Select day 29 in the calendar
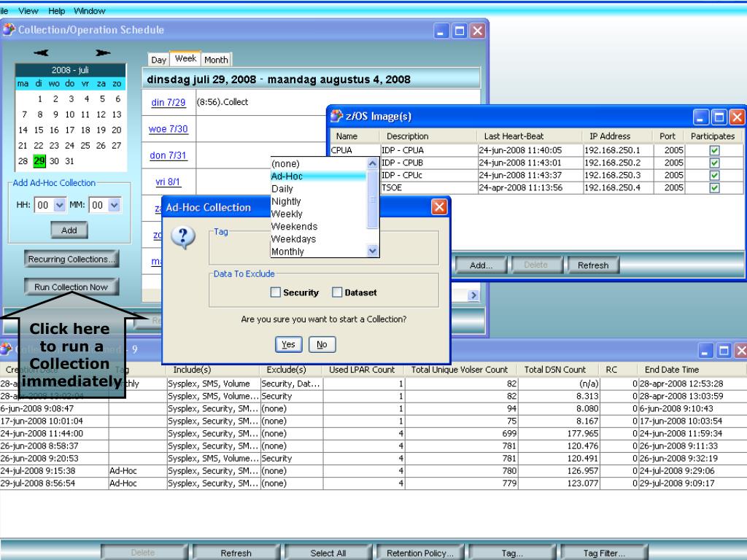The width and height of the screenshot is (747, 560). click(x=39, y=161)
